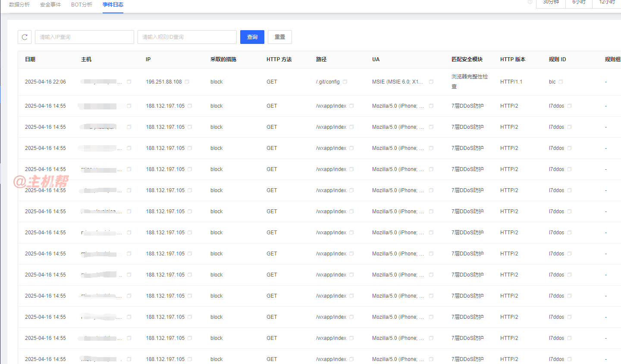Choose the 12小时 time range

tap(607, 3)
